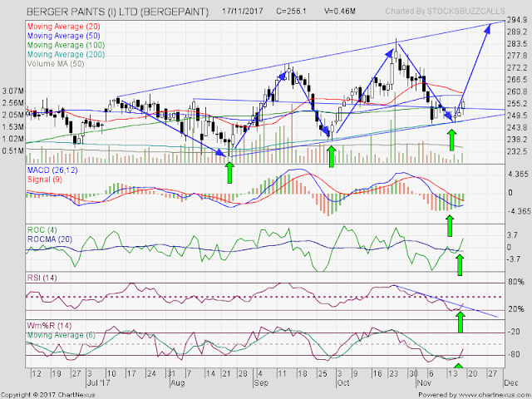Click the 260.8 price axis label
Screen dimensions: 532x399
(517, 91)
